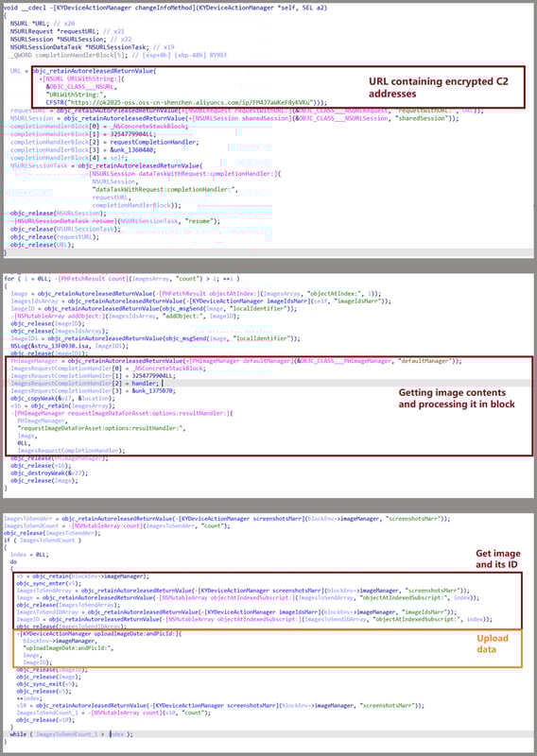Click the NSURLSessionDataTask resume call
537x756 pixels.
point(114,221)
